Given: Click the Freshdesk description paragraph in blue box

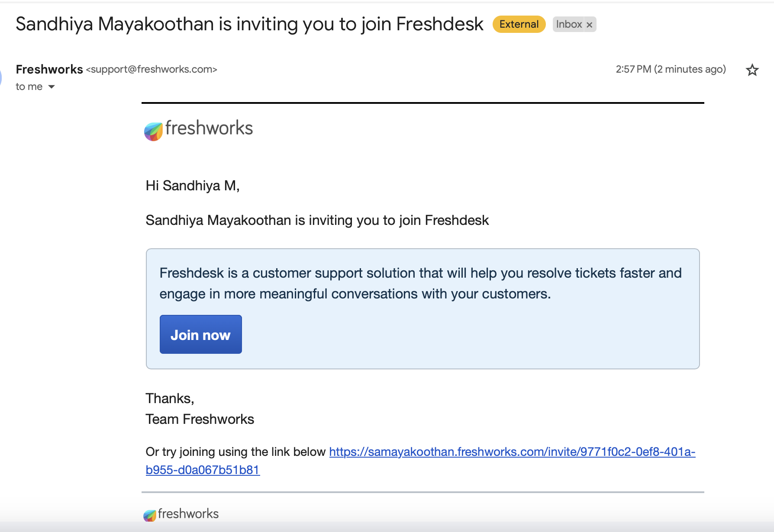Looking at the screenshot, I should pyautogui.click(x=421, y=283).
